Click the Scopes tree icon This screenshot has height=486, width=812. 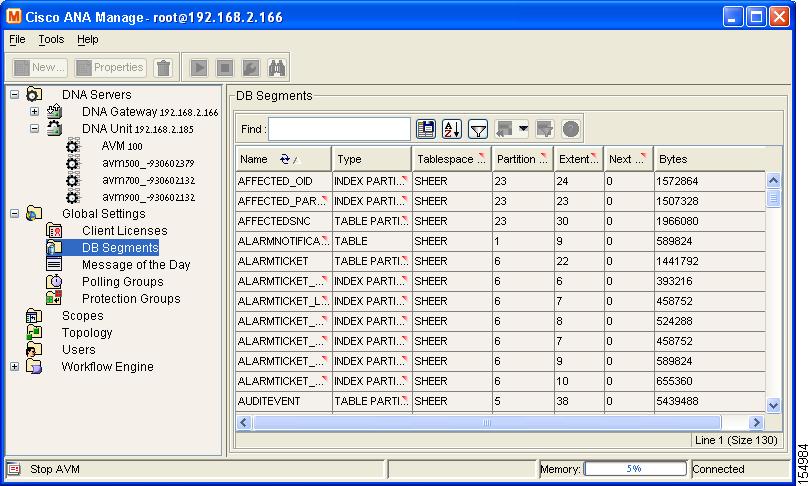click(34, 316)
